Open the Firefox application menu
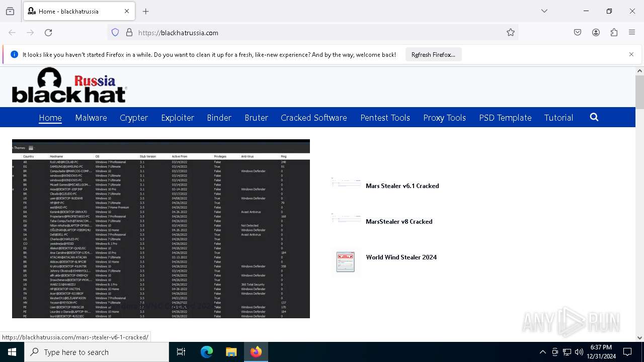644x362 pixels. tap(632, 33)
